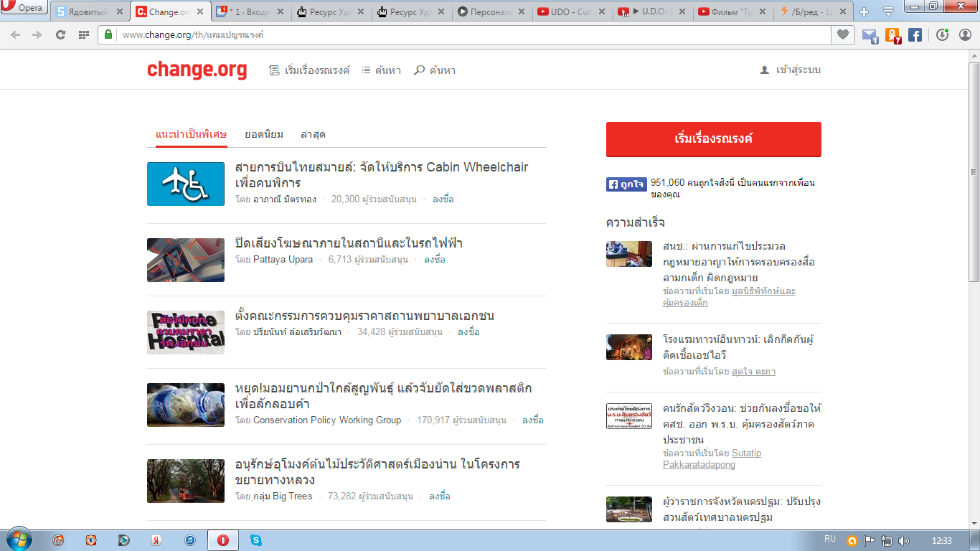Switch to the ล่าสุด tab
This screenshot has width=980, height=551.
click(x=314, y=134)
